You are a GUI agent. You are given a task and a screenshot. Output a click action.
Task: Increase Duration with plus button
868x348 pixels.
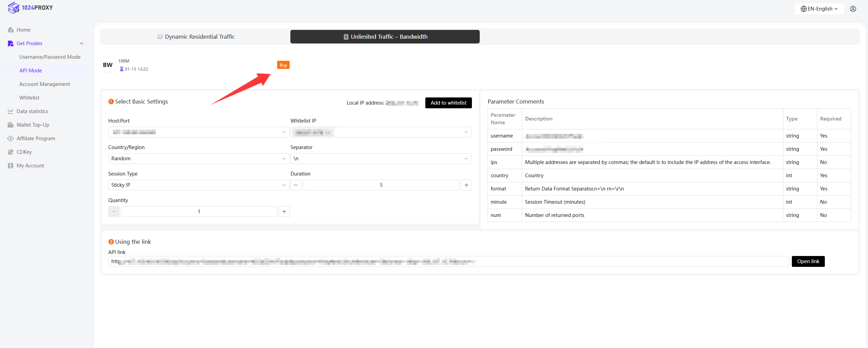pos(466,185)
